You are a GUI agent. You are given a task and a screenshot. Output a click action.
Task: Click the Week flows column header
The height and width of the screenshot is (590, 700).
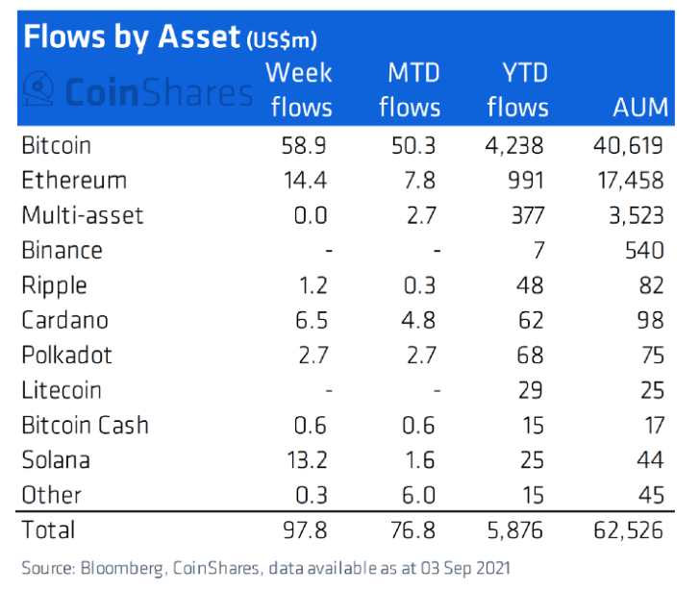tap(299, 89)
